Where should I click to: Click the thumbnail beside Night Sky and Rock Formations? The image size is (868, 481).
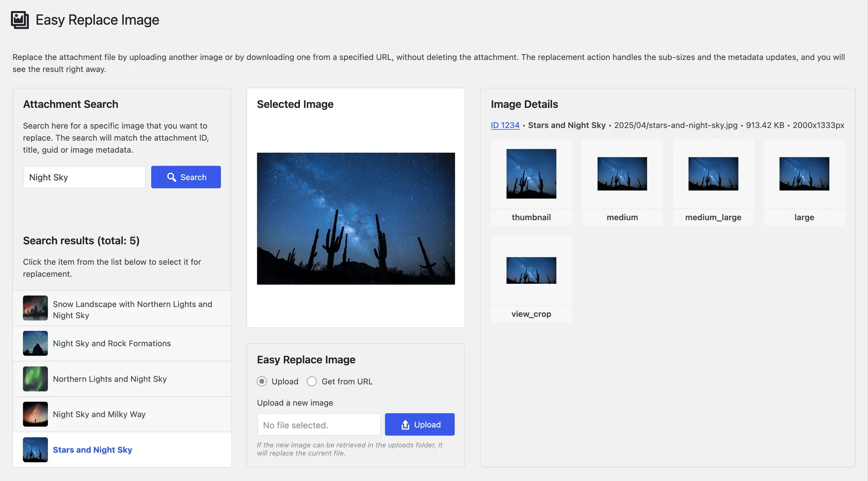[x=35, y=344]
